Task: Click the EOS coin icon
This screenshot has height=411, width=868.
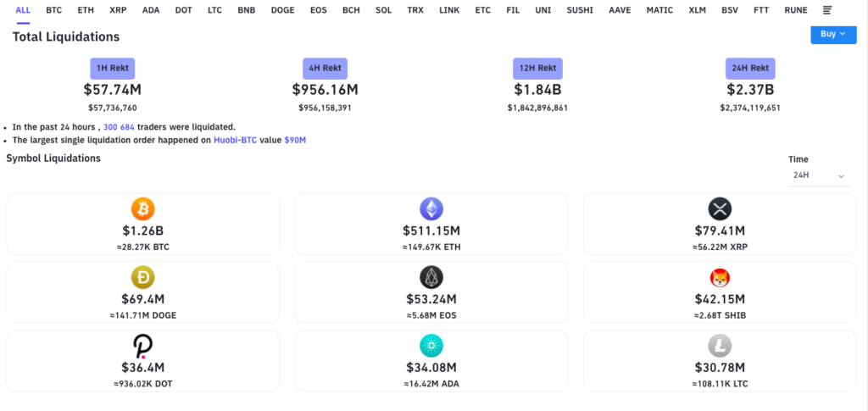Action: pyautogui.click(x=431, y=277)
